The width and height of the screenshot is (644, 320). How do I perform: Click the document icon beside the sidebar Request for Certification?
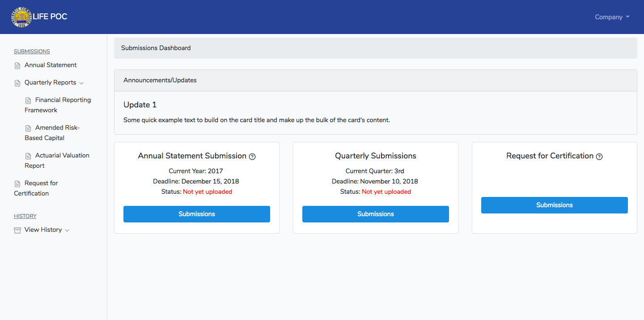tap(17, 184)
